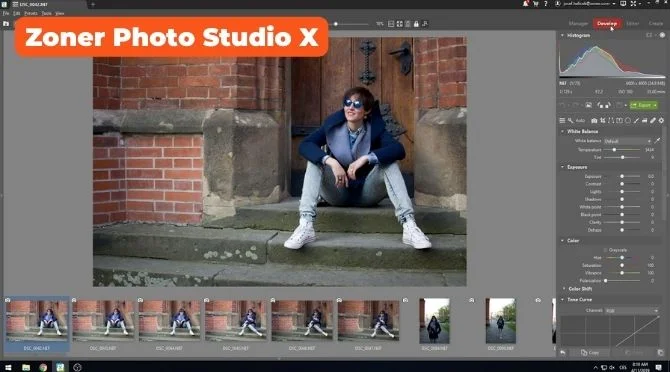
Task: Select the radial filter circle tool
Action: pos(628,121)
